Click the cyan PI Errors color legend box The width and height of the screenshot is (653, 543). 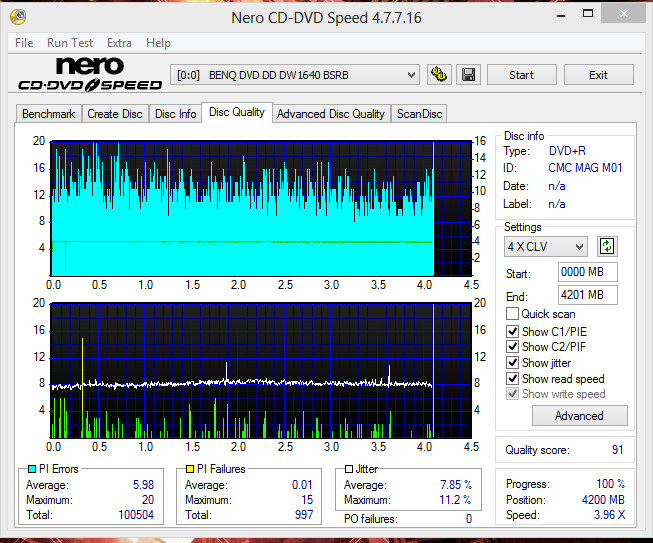click(x=32, y=469)
